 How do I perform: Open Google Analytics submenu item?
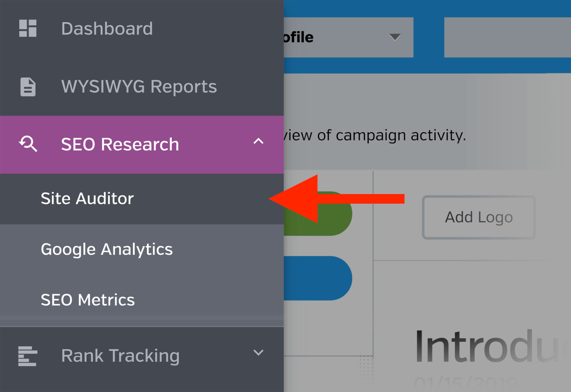142,249
